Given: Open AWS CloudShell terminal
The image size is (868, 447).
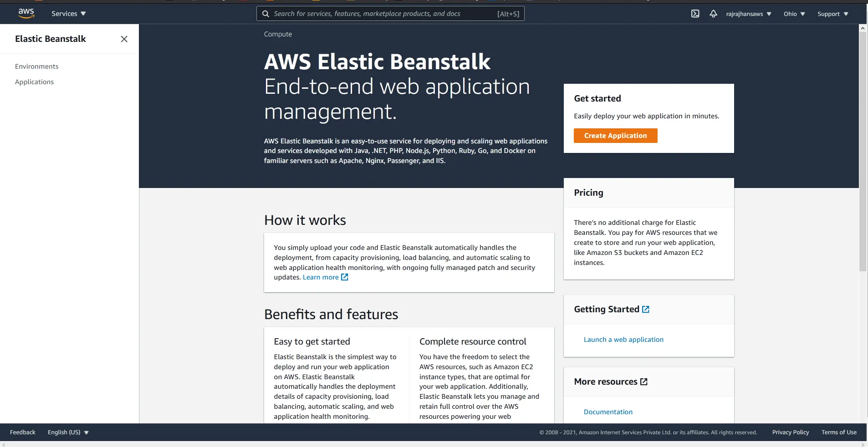Looking at the screenshot, I should point(695,14).
